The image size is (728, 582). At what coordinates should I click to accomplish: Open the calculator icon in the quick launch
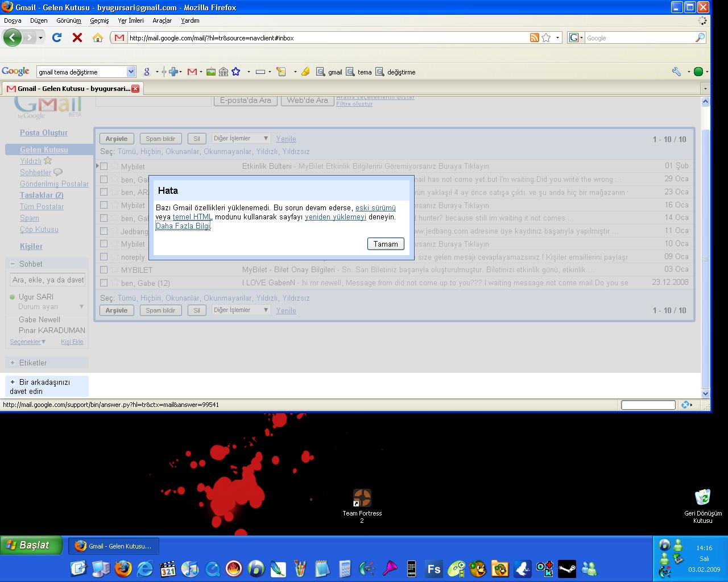click(345, 568)
